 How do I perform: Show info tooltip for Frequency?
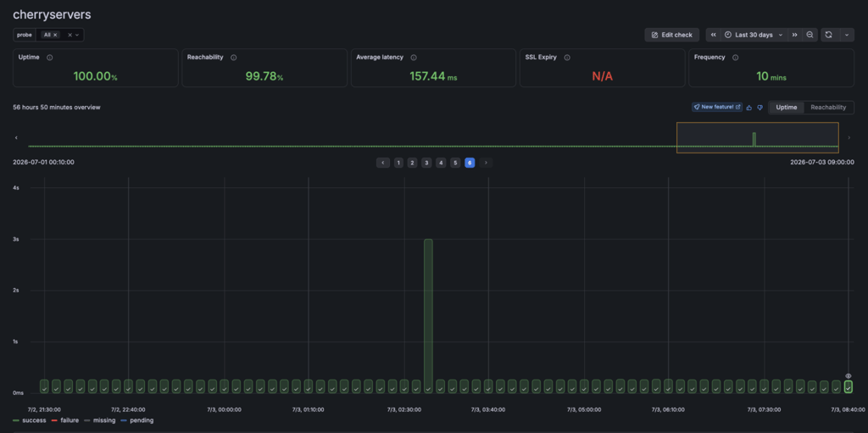tap(735, 57)
